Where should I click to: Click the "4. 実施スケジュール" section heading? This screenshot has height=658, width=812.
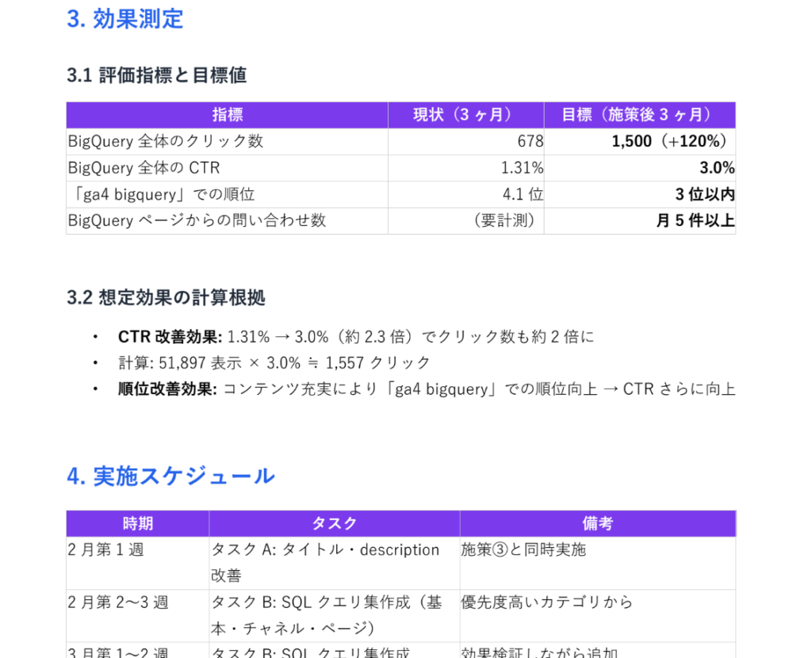[x=171, y=476]
